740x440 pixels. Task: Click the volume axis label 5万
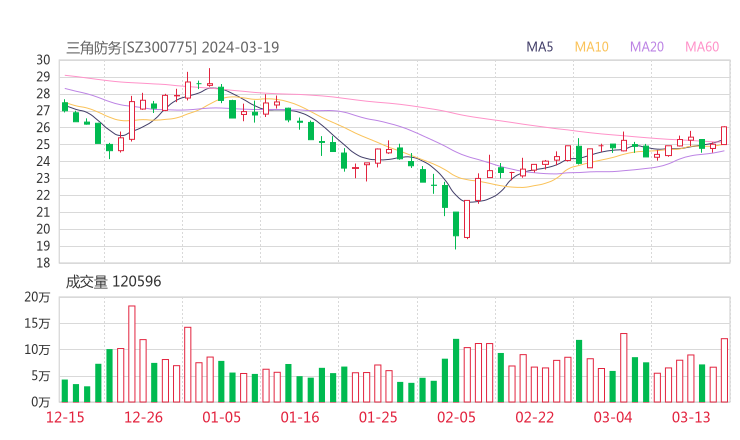click(41, 376)
